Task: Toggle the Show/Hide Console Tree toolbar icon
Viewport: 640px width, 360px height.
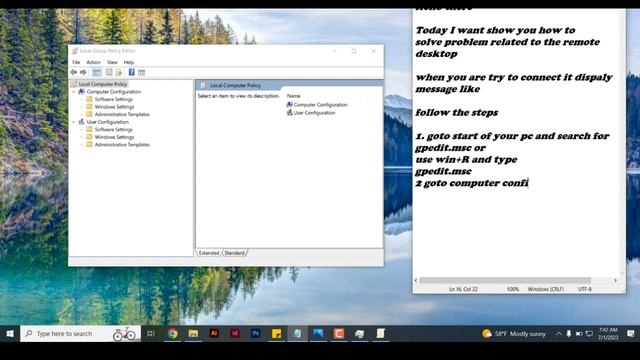Action: pyautogui.click(x=96, y=72)
